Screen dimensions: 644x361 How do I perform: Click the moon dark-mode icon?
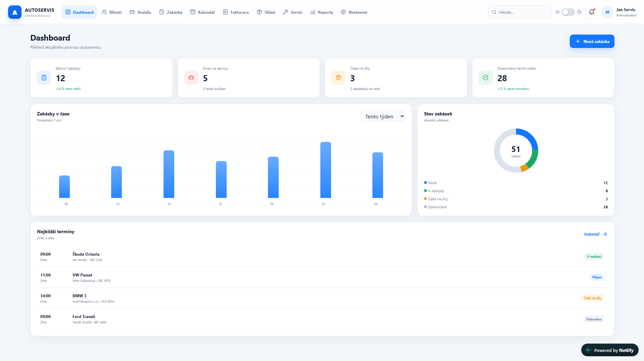(x=579, y=12)
